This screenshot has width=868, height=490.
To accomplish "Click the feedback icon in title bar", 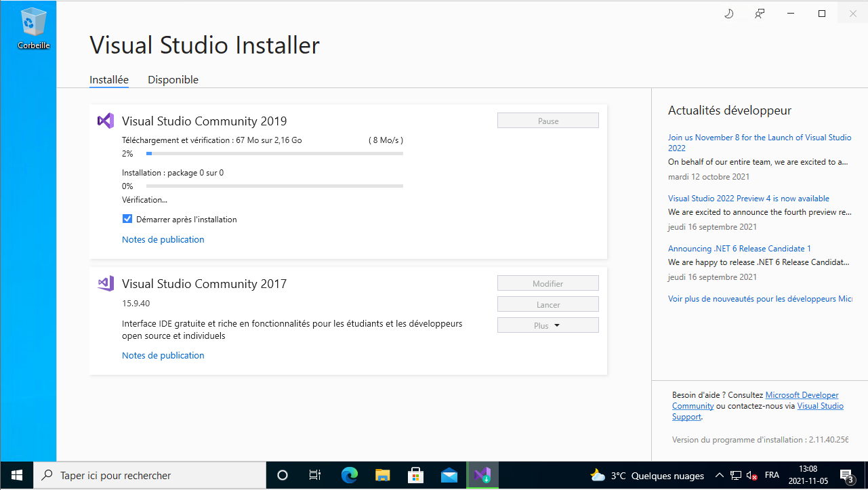I will coord(760,14).
